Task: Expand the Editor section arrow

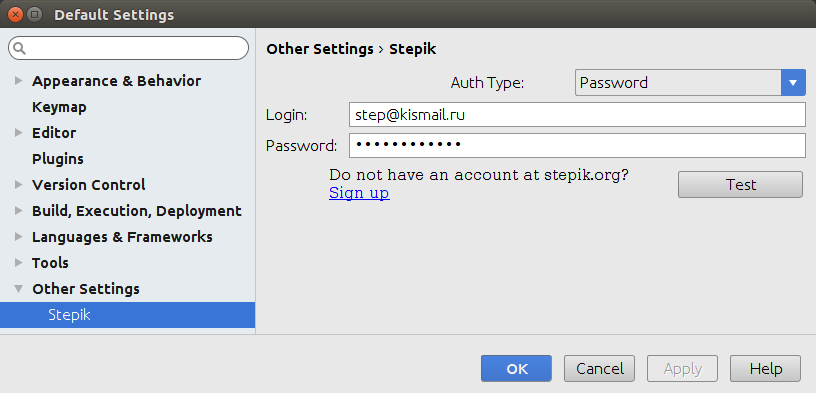Action: click(x=19, y=133)
